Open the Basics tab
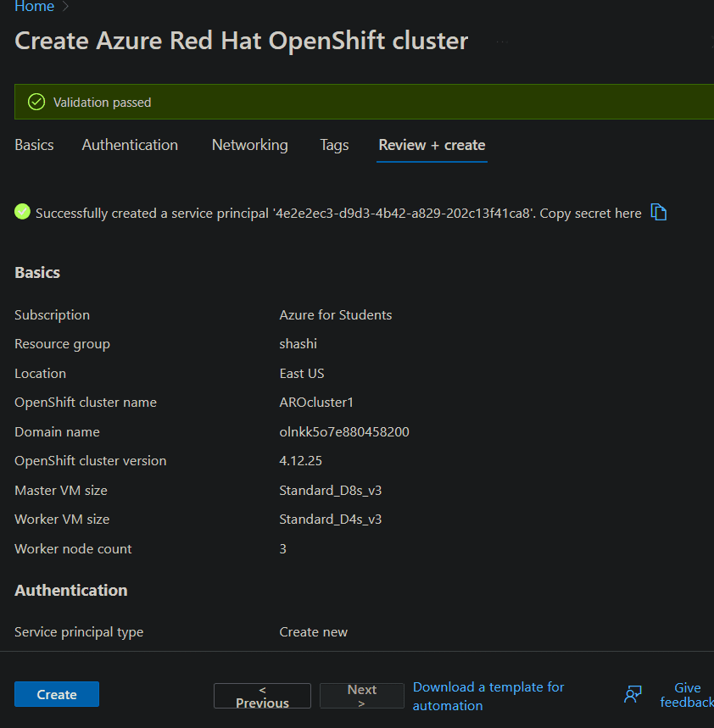The height and width of the screenshot is (728, 714). (x=34, y=145)
